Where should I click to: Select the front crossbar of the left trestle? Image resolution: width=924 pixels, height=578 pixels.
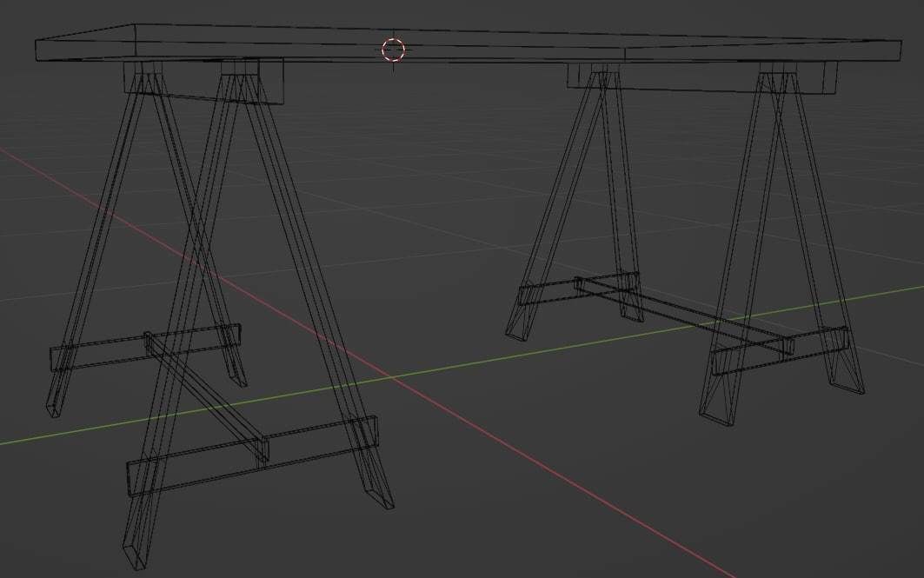(251, 456)
